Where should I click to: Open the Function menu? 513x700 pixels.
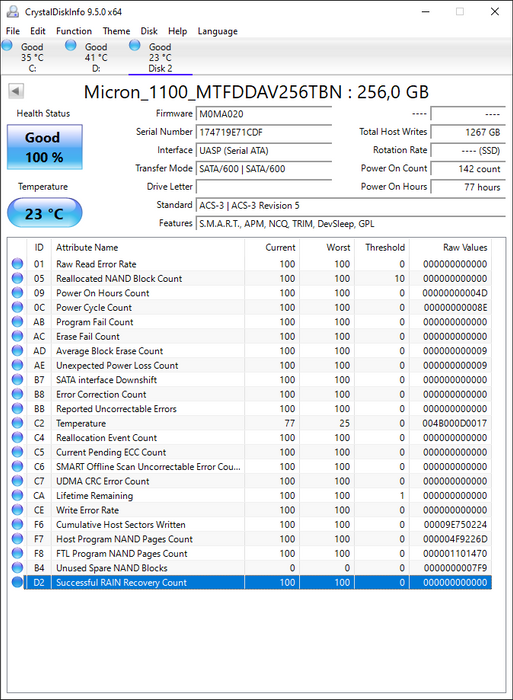coord(74,31)
